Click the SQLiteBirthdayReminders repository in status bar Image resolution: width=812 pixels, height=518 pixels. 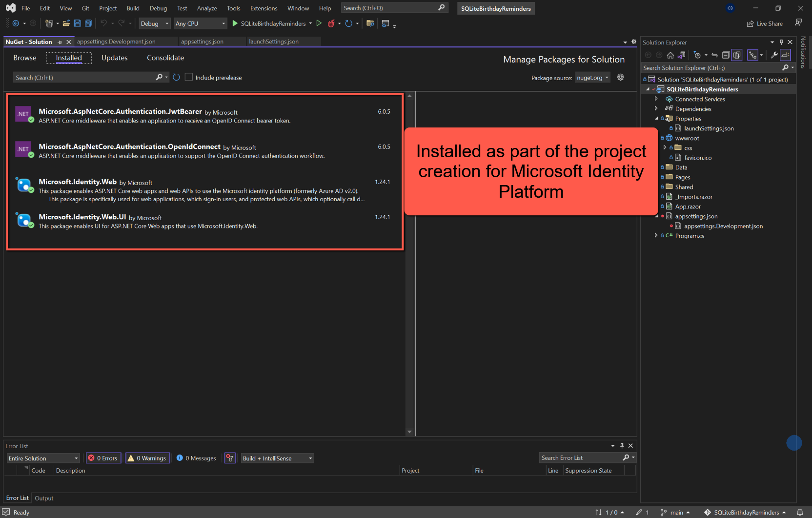[745, 513]
